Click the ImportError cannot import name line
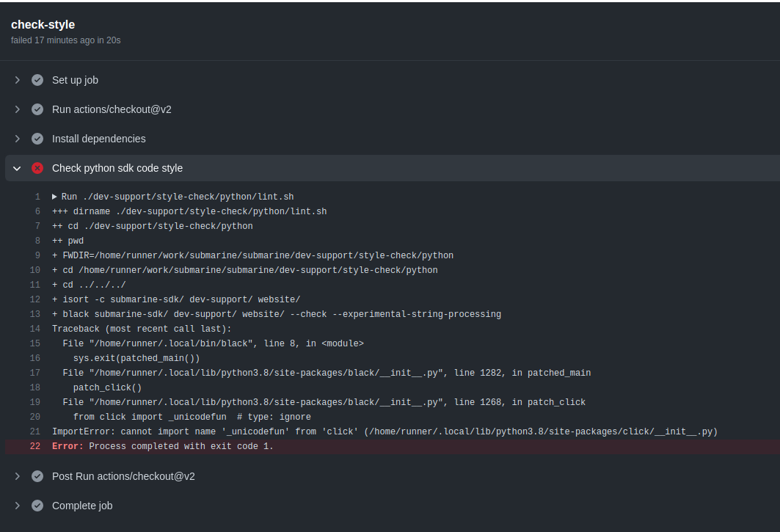The width and height of the screenshot is (780, 532). 384,432
